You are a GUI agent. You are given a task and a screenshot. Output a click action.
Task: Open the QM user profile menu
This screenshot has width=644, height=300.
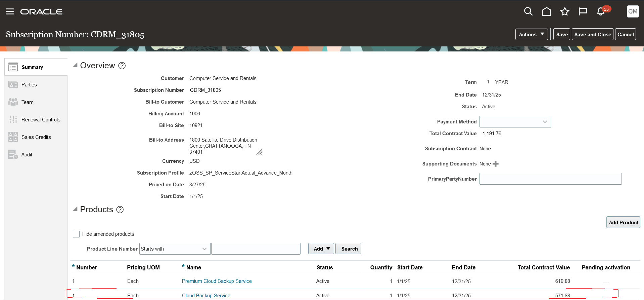tap(633, 11)
